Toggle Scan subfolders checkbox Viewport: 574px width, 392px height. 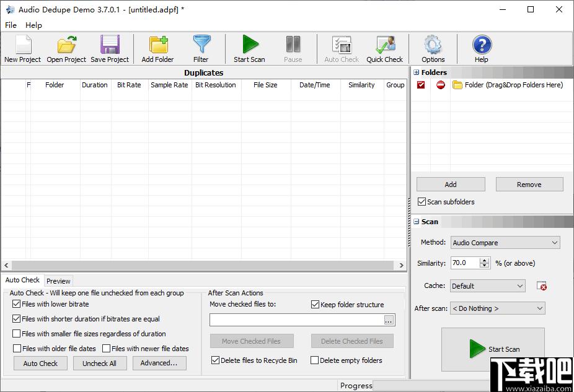(x=422, y=201)
